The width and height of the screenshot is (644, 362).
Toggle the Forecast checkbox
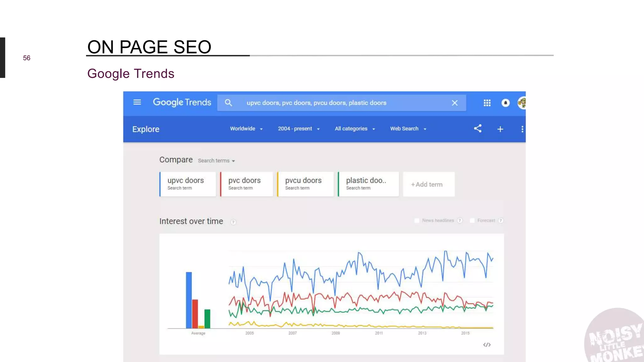(x=472, y=221)
